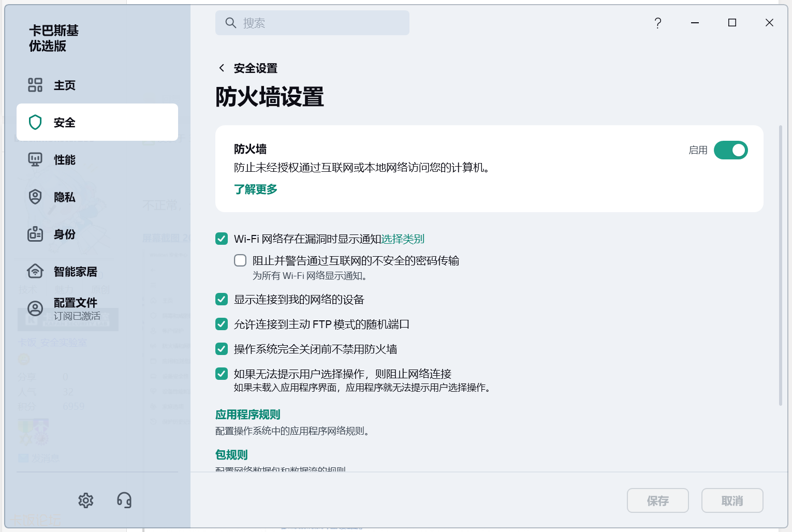The image size is (792, 532).
Task: Close the Kaspersky window
Action: pyautogui.click(x=769, y=23)
